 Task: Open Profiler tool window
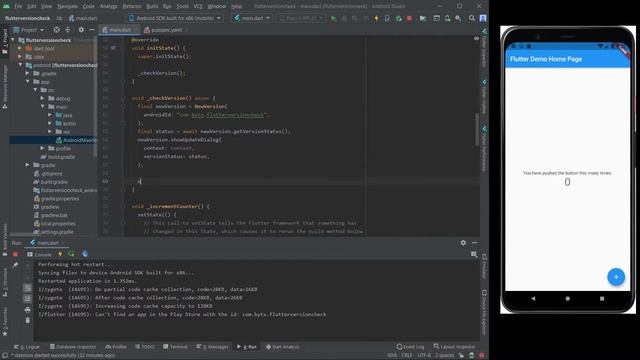click(x=116, y=347)
